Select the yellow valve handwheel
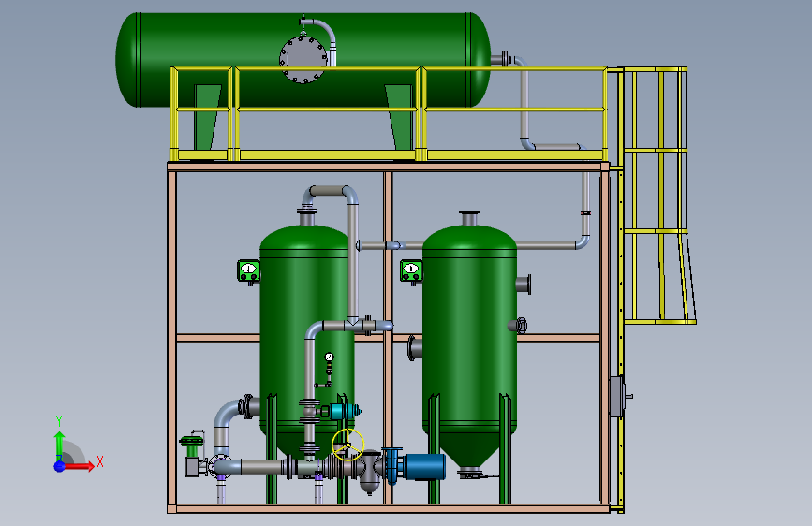Screen dimensions: 812x526 click(348, 445)
